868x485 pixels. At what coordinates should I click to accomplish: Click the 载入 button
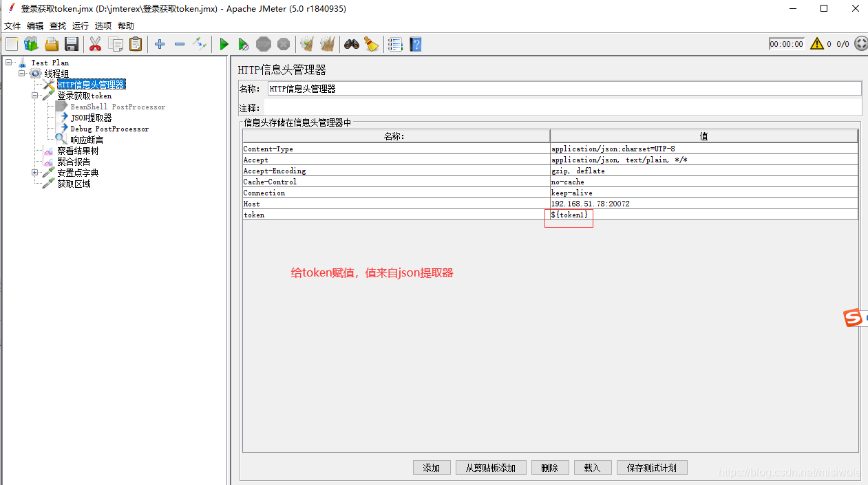click(x=593, y=468)
